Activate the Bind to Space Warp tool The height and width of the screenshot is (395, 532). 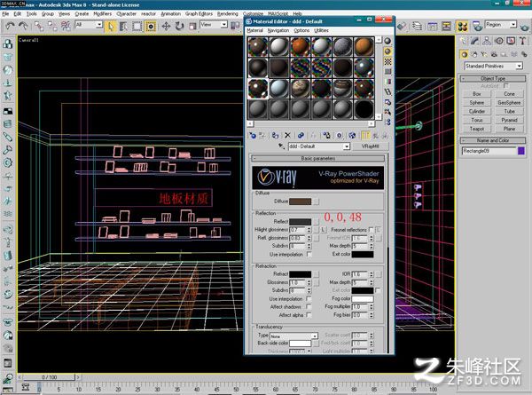coord(66,26)
